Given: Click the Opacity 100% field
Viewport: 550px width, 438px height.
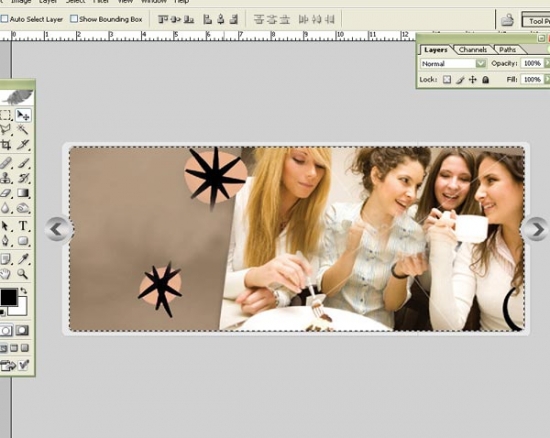Looking at the screenshot, I should [x=532, y=63].
